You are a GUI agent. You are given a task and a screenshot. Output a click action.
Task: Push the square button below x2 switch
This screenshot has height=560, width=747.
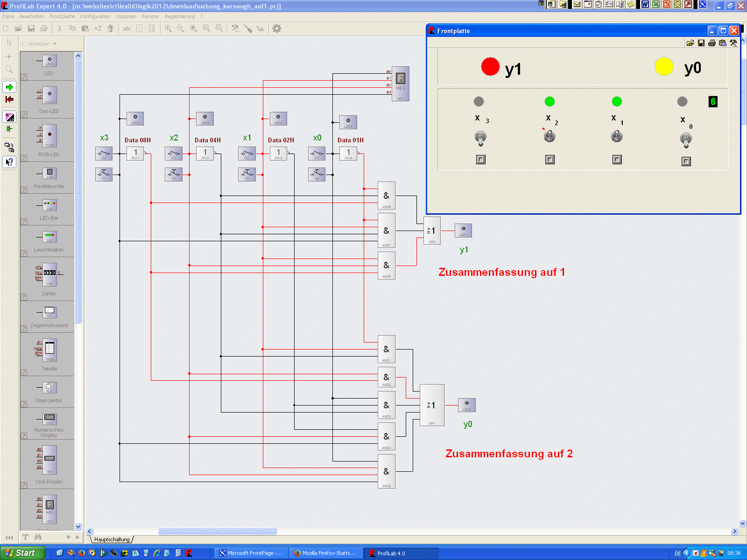[550, 160]
